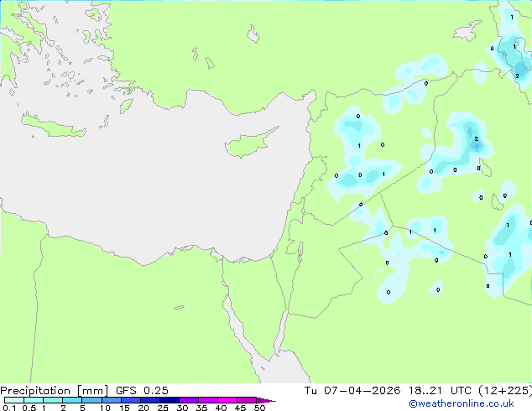532x411 pixels.
Task: Click the "(12+225)" forecast offset text
Action: (x=505, y=391)
